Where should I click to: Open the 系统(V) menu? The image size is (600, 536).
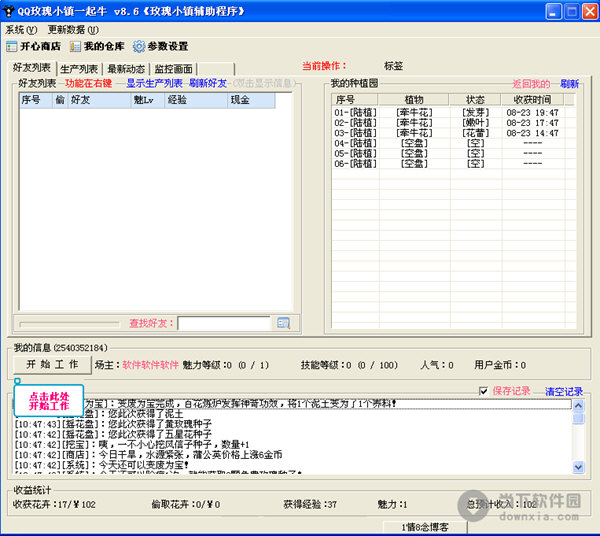(x=21, y=29)
